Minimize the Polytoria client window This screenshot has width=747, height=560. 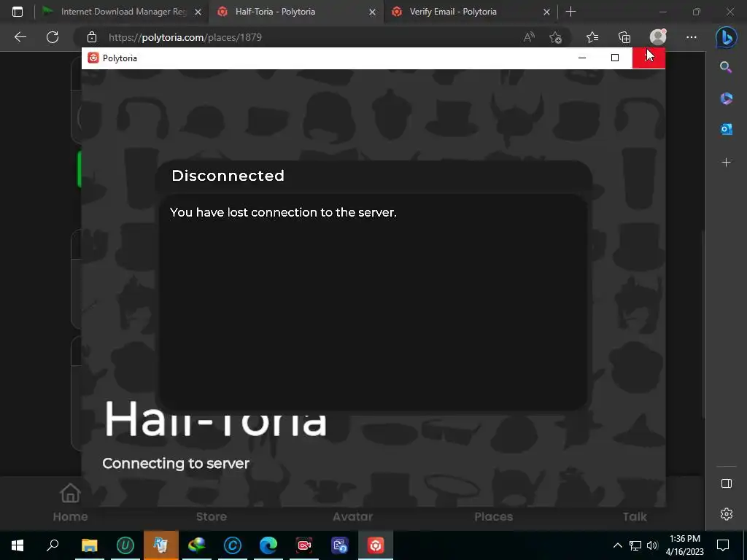click(x=581, y=58)
